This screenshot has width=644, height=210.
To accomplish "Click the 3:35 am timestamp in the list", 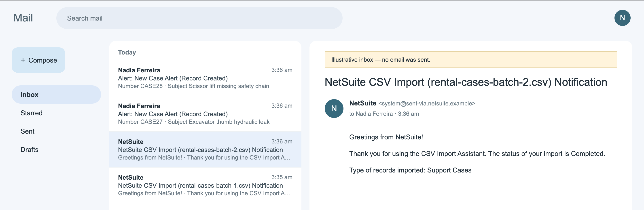I will (x=282, y=177).
